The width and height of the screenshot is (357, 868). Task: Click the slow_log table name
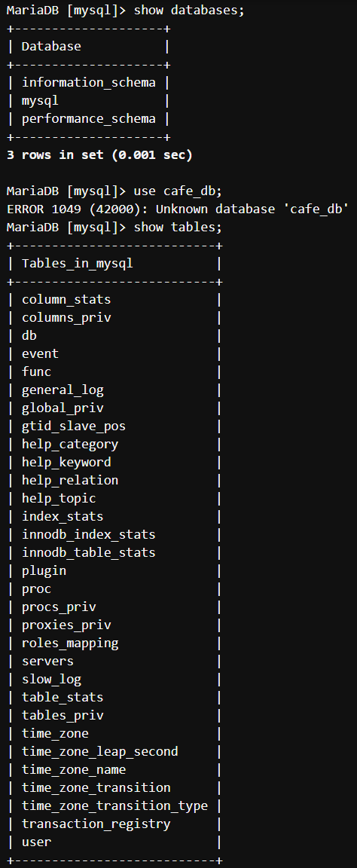[51, 679]
